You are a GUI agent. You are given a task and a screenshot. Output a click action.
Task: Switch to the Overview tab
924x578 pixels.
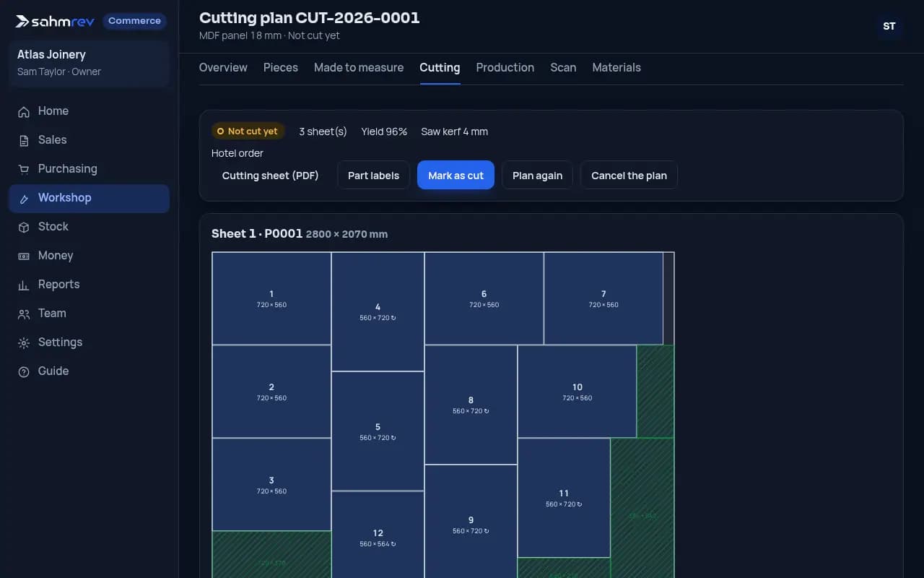point(223,67)
